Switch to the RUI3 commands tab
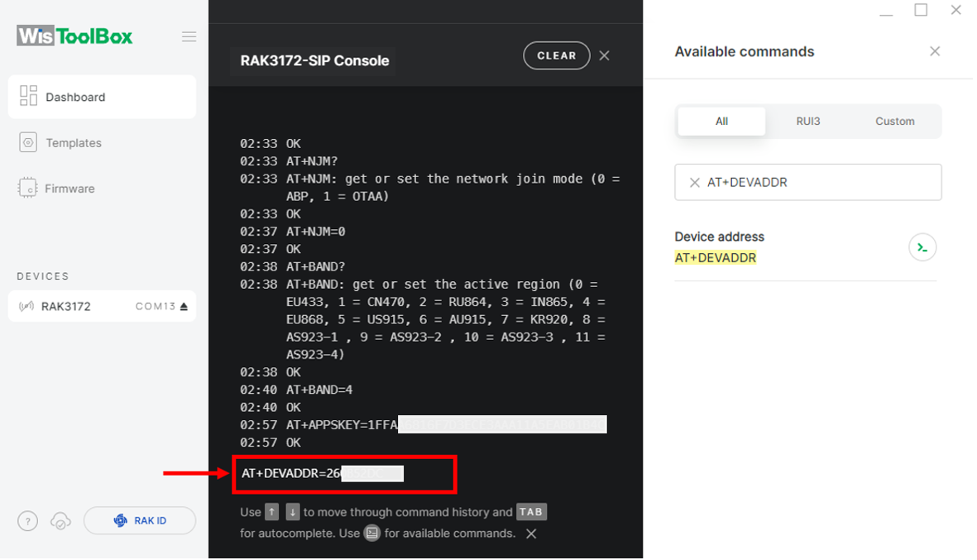Image resolution: width=977 pixels, height=560 pixels. click(x=808, y=121)
